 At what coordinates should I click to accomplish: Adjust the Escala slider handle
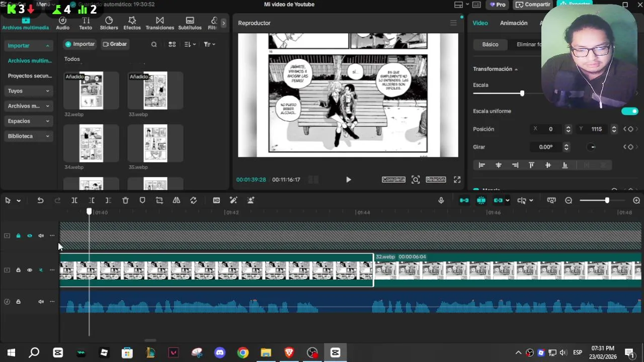(x=522, y=94)
